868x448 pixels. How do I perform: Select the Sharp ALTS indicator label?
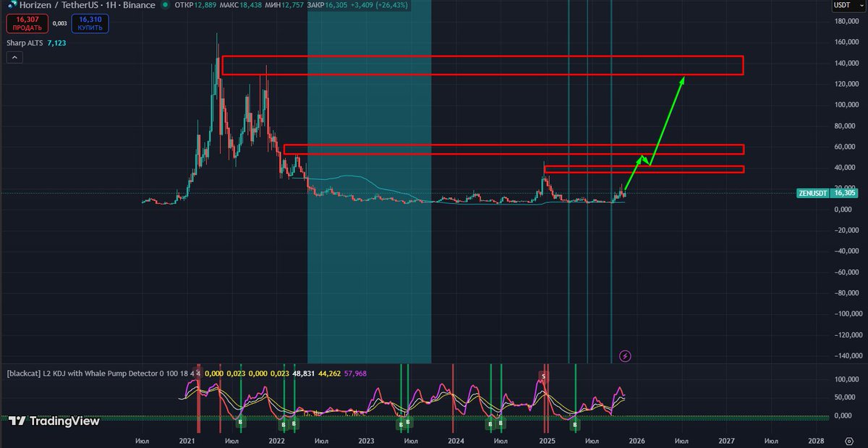pyautogui.click(x=25, y=43)
